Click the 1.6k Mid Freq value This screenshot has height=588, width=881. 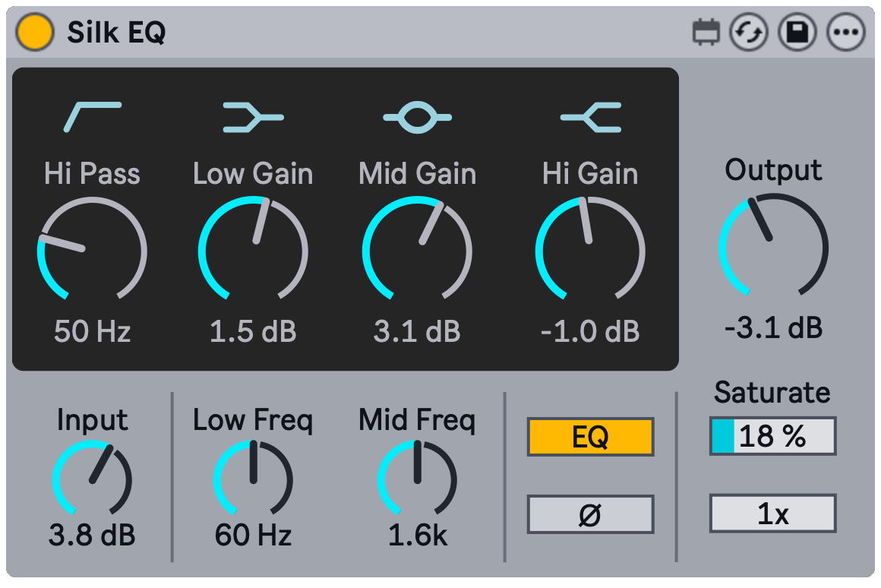point(418,535)
